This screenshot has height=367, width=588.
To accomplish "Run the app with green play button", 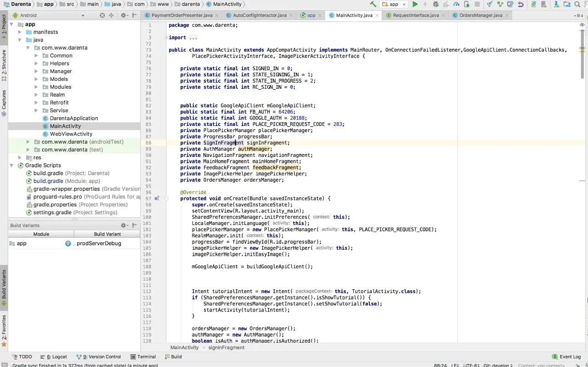I will 415,4.
